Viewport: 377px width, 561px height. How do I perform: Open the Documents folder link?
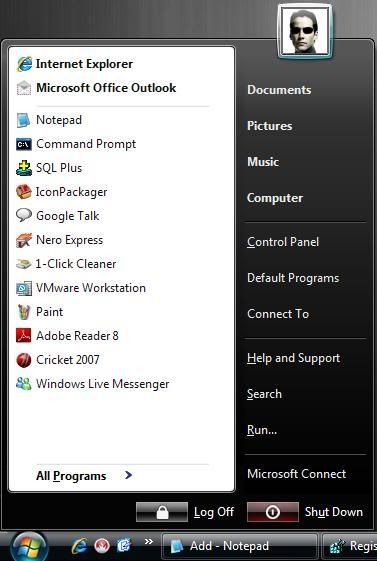[279, 90]
